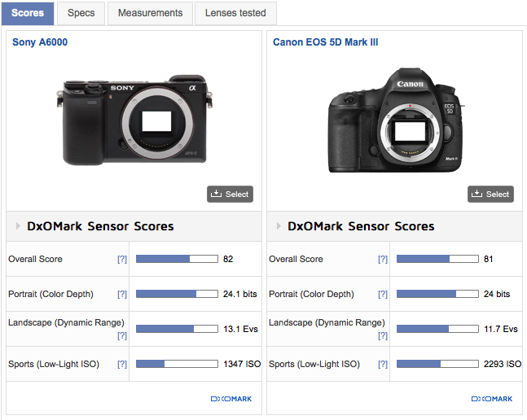This screenshot has width=527, height=420.
Task: Collapse Canon 5D Mark III DxOMark Sensor Scores section
Action: coord(279,226)
